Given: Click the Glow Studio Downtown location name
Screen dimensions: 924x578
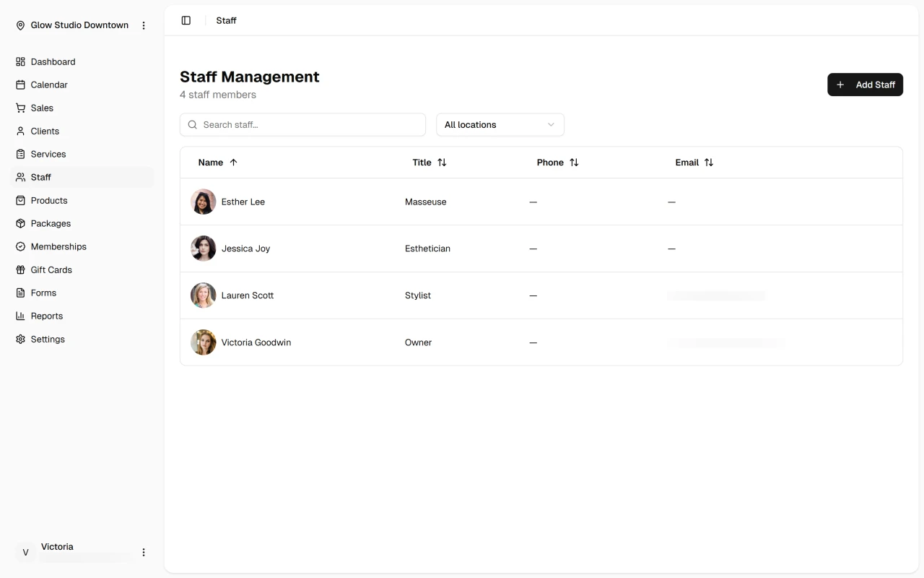Looking at the screenshot, I should 79,25.
